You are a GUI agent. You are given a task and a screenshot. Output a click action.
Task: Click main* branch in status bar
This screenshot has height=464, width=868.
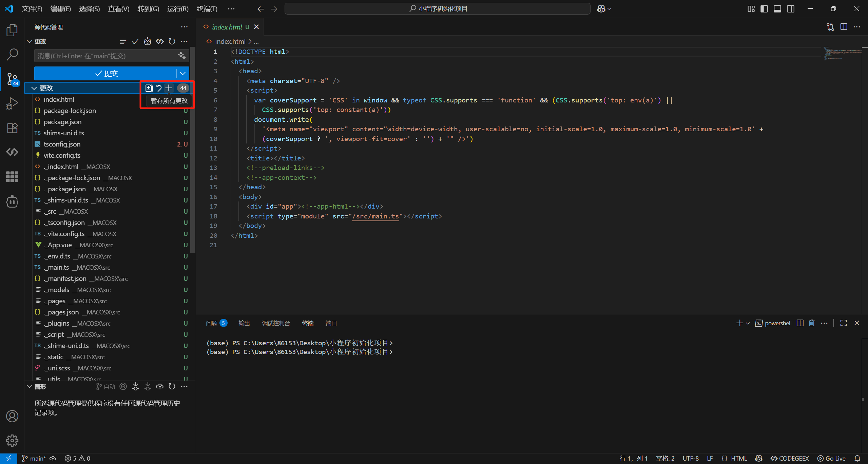point(34,458)
